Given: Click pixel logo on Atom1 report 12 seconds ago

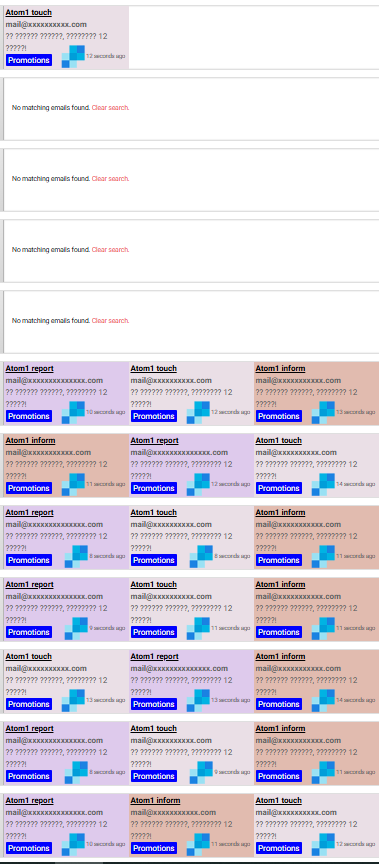Looking at the screenshot, I should 198,484.
